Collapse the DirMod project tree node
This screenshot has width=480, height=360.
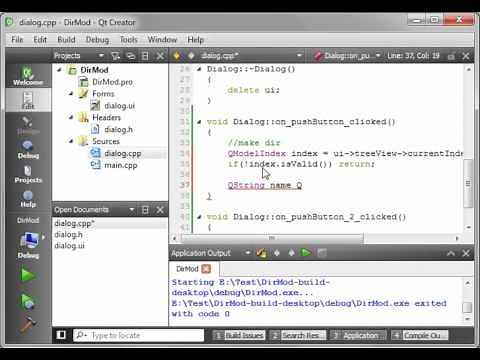[x=59, y=70]
